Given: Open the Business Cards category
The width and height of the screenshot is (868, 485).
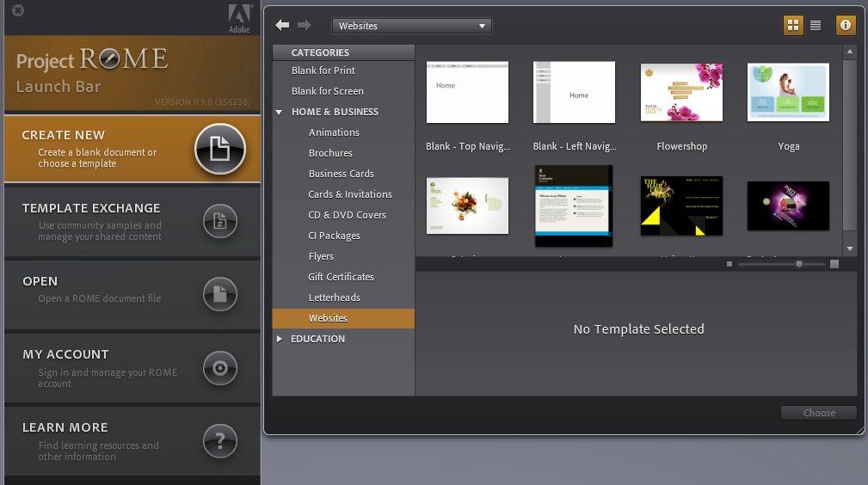Looking at the screenshot, I should tap(343, 174).
